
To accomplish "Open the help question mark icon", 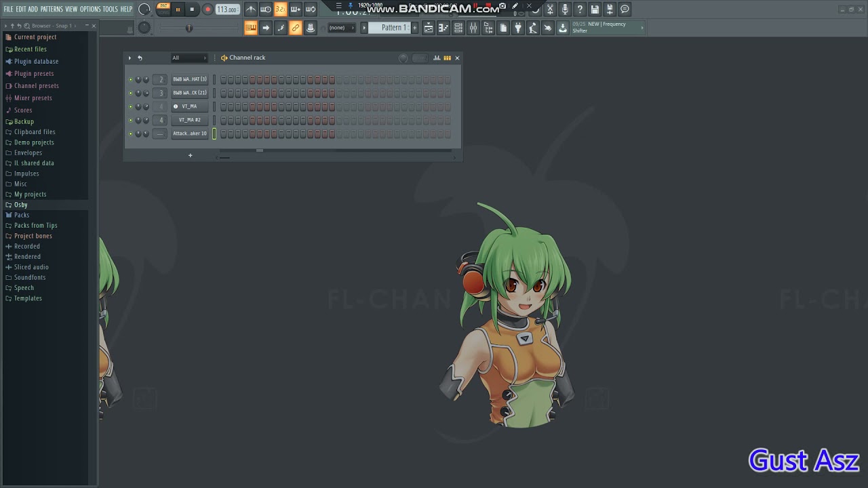I will 580,9.
